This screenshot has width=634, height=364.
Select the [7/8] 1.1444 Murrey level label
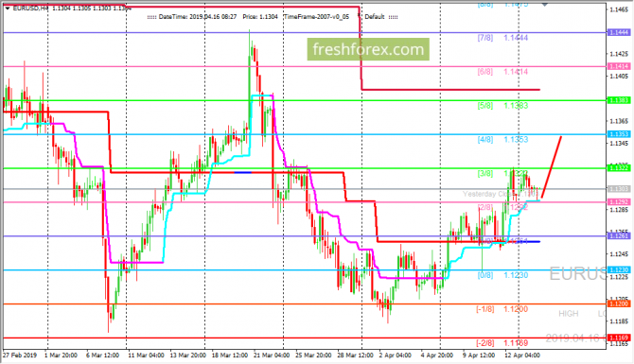pos(502,38)
